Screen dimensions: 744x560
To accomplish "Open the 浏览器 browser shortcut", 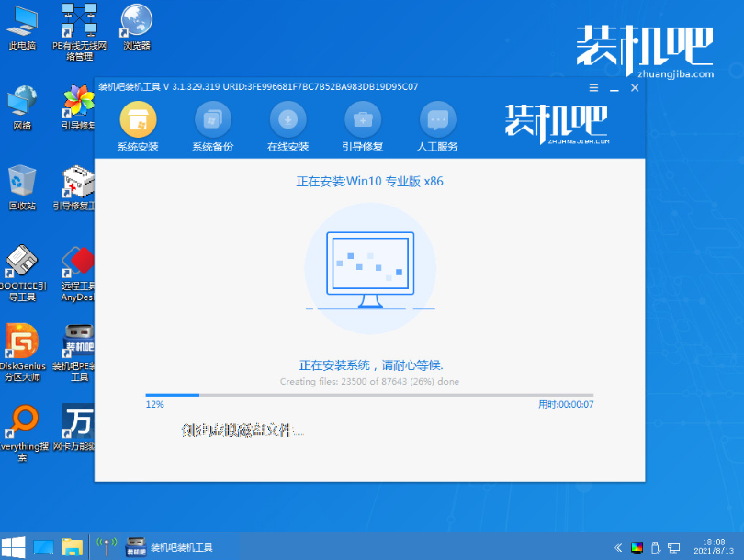I will pos(135,23).
